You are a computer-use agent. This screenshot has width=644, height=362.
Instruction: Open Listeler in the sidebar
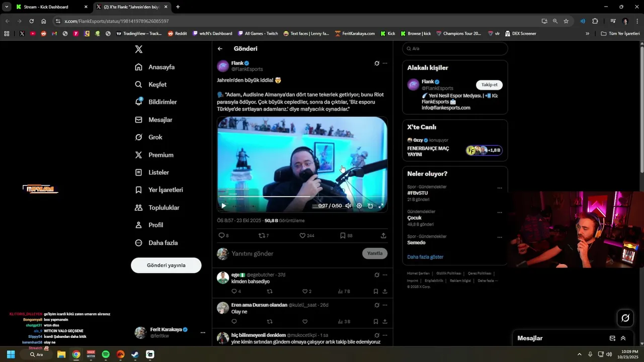[x=152, y=172]
